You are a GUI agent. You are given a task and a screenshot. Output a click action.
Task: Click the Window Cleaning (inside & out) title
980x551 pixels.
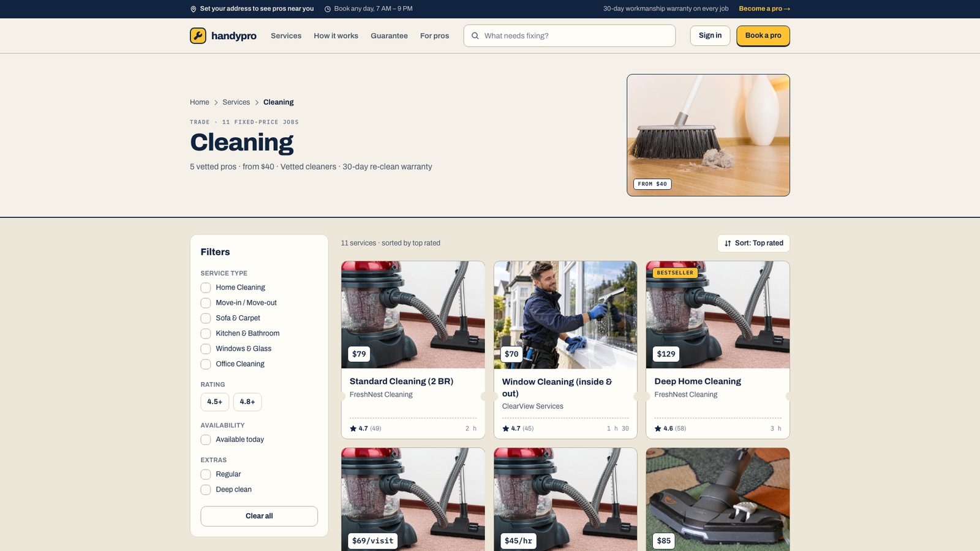557,388
